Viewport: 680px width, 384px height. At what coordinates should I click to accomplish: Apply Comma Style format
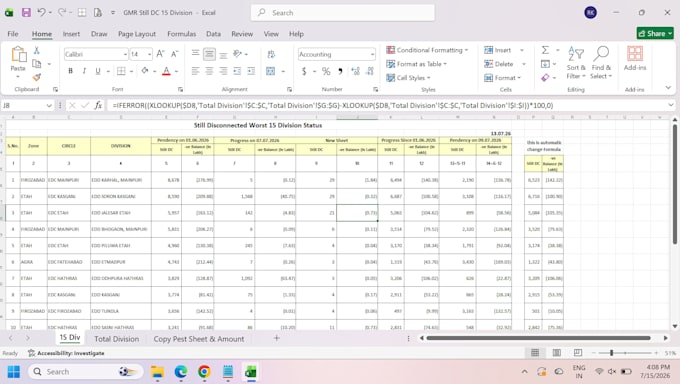point(340,71)
